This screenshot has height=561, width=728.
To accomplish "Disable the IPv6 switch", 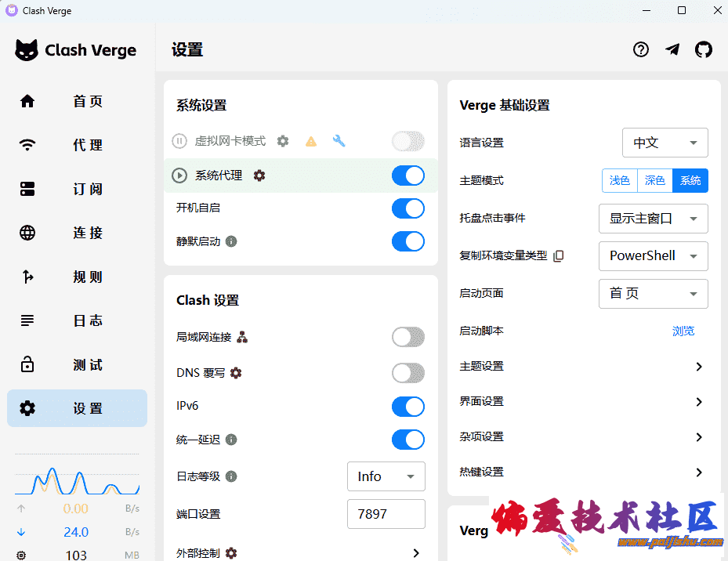I will coord(407,406).
